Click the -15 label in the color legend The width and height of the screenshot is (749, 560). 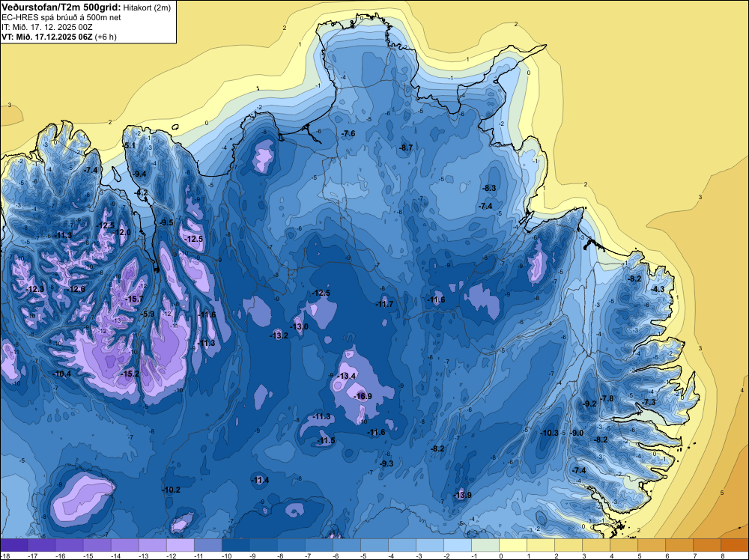tap(88, 556)
